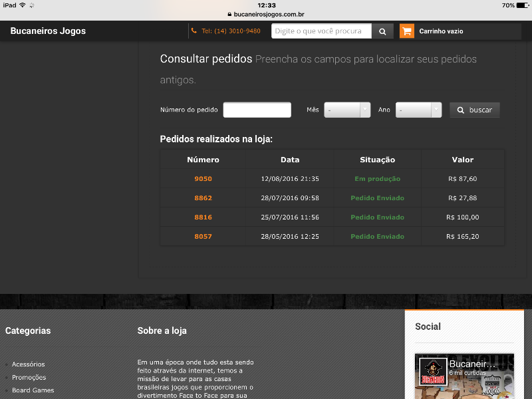Call the Tel: (14) 3010-9480 link
This screenshot has height=399, width=532.
coord(231,31)
